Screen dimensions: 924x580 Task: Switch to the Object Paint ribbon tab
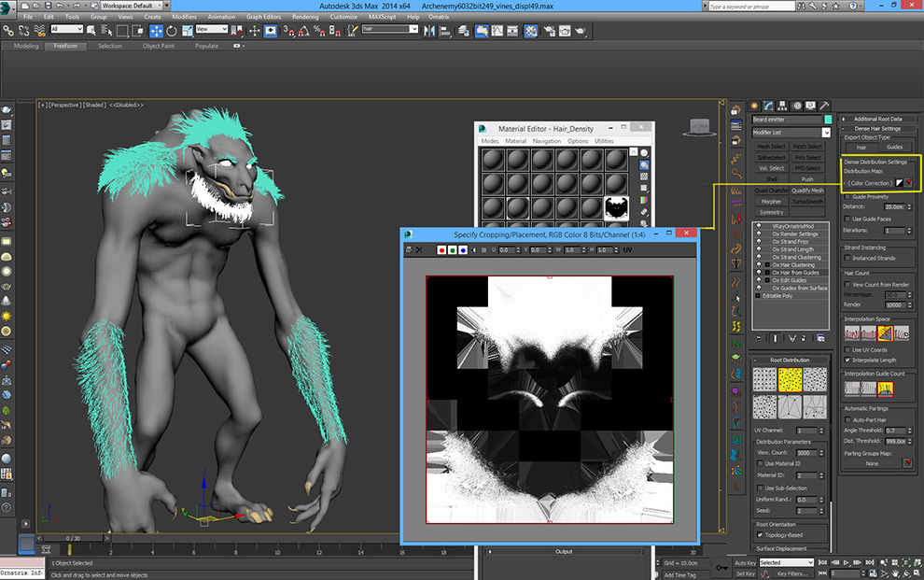point(158,46)
